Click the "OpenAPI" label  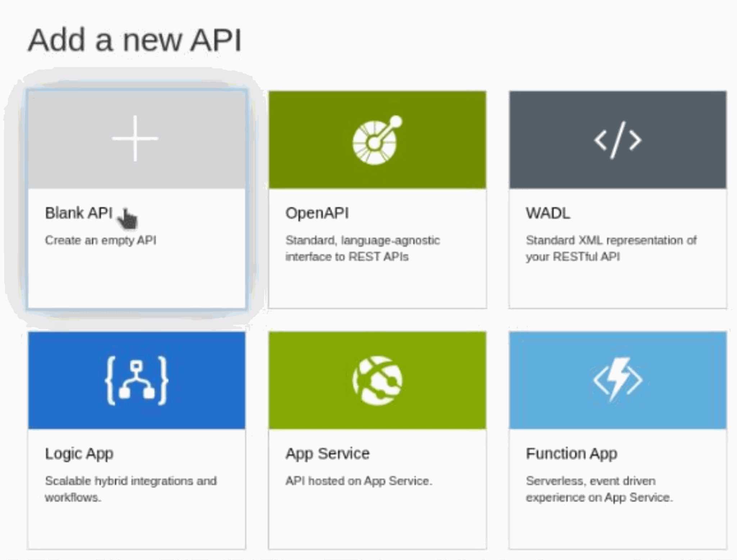tap(318, 213)
